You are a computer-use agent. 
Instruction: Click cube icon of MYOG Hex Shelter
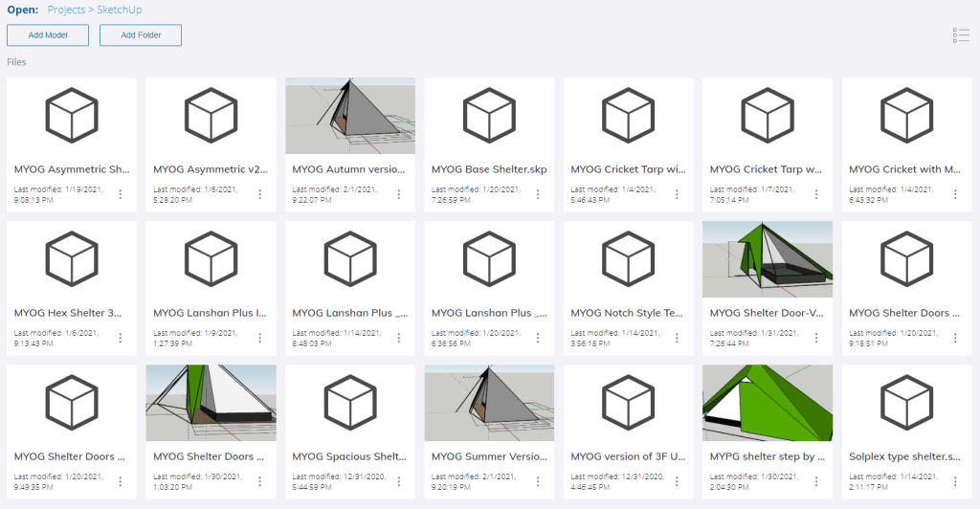(72, 259)
